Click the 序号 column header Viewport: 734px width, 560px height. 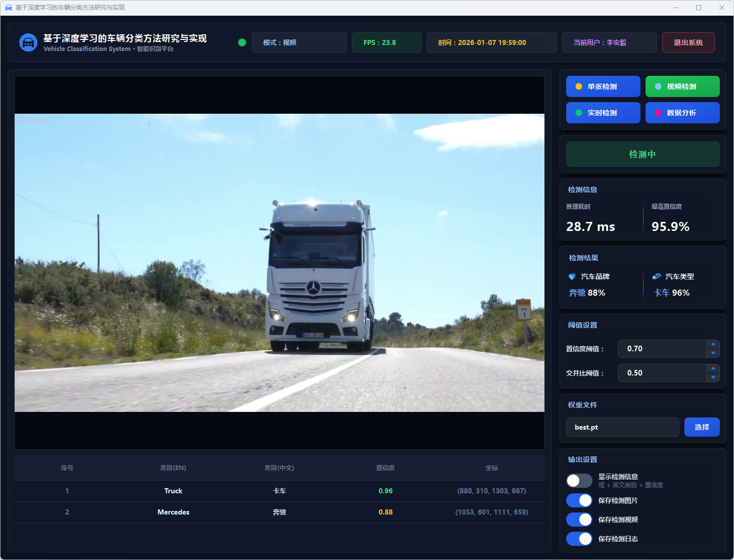[67, 468]
